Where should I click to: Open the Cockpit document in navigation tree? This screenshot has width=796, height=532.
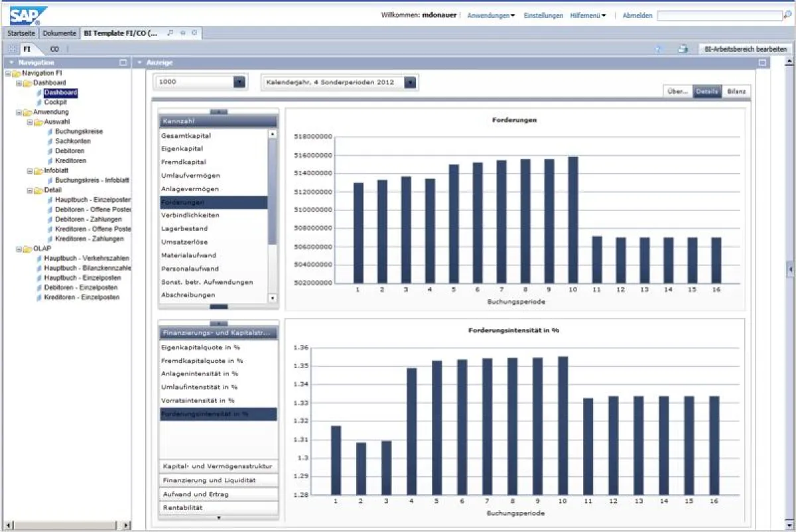click(55, 102)
